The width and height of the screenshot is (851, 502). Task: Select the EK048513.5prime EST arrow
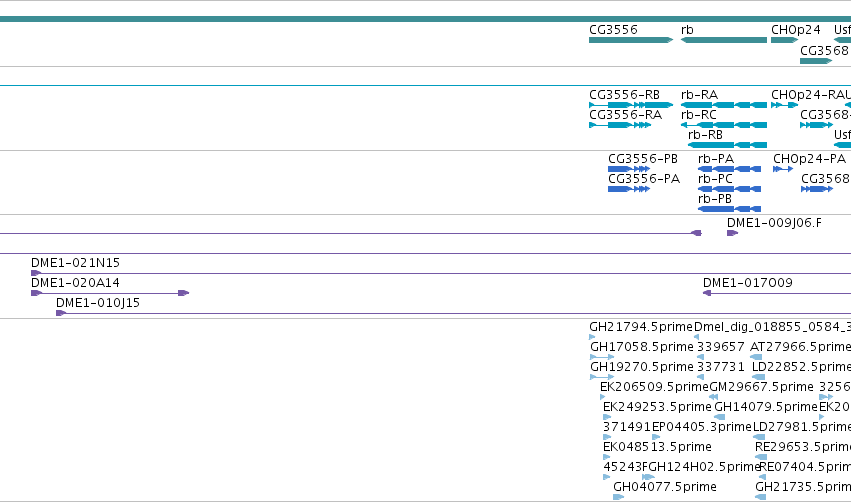(x=607, y=457)
